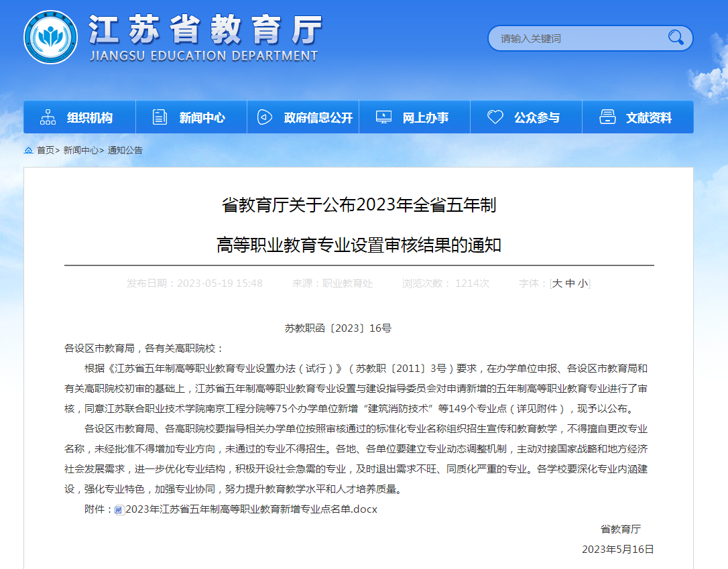Click the article title 省教育厅关于公布2023年全省五年制

pyautogui.click(x=359, y=204)
